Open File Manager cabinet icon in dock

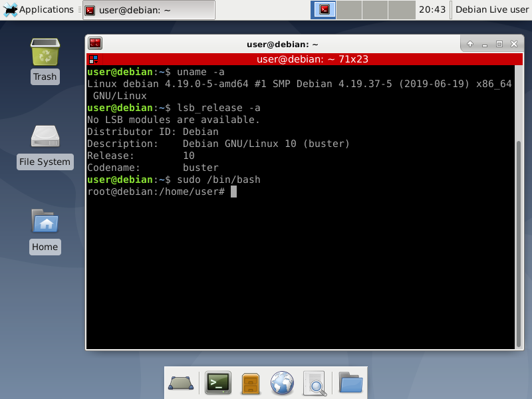pyautogui.click(x=251, y=384)
